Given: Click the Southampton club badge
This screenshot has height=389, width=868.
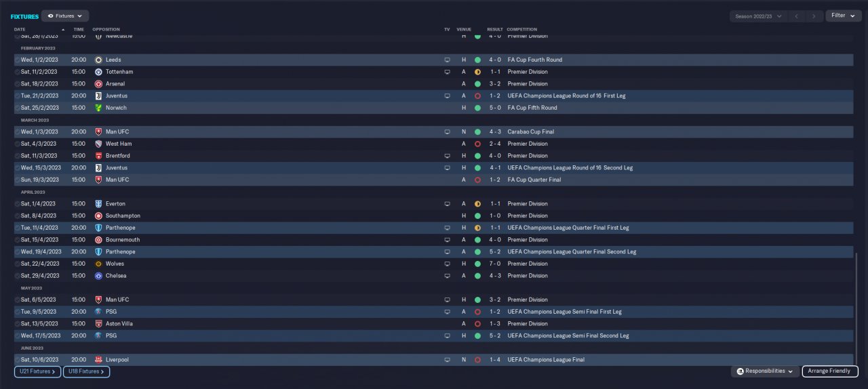Looking at the screenshot, I should (98, 216).
